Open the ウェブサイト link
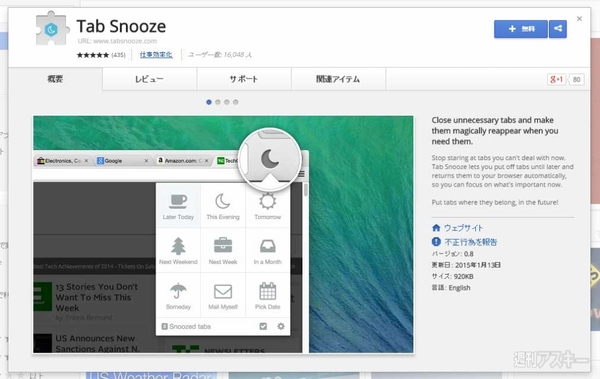 coord(463,228)
